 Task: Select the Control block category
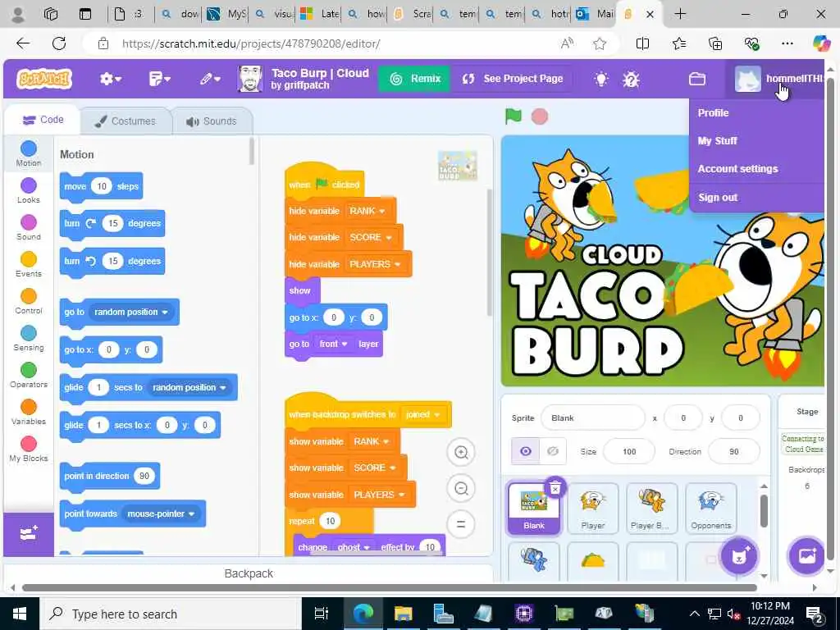29,302
